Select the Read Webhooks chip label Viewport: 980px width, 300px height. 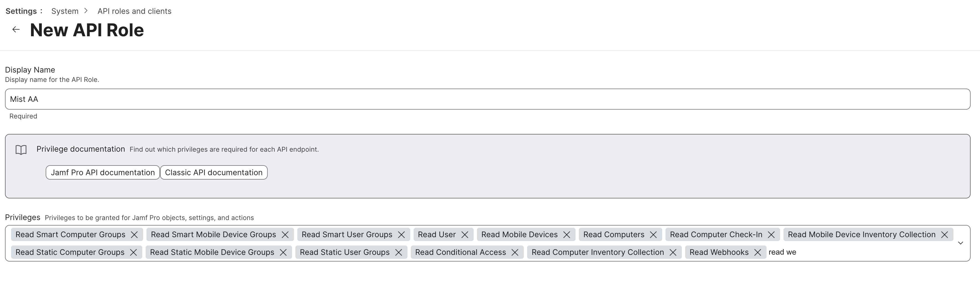[x=719, y=252]
